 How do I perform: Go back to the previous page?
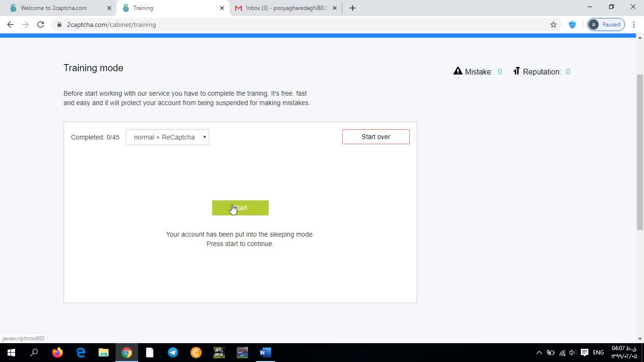(10, 25)
